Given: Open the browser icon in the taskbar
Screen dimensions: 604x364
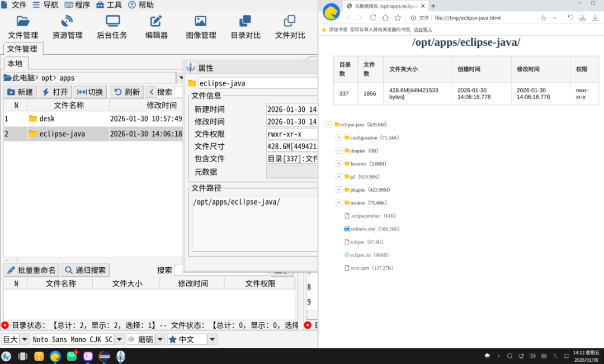Looking at the screenshot, I should point(55,356).
